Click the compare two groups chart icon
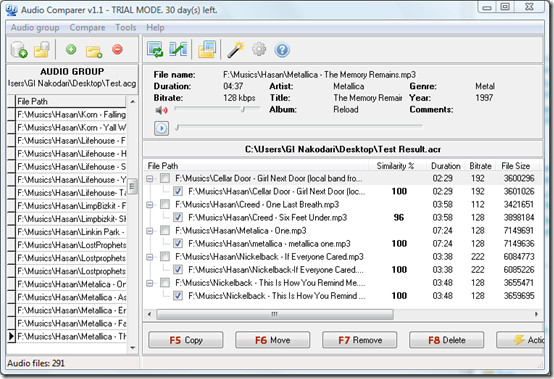This screenshot has height=379, width=554. (x=178, y=49)
